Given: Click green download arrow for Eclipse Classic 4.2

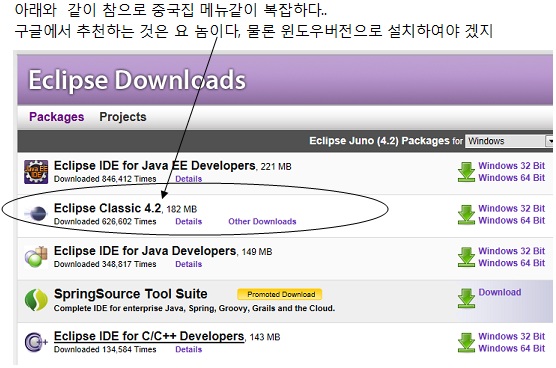Looking at the screenshot, I should (x=466, y=214).
